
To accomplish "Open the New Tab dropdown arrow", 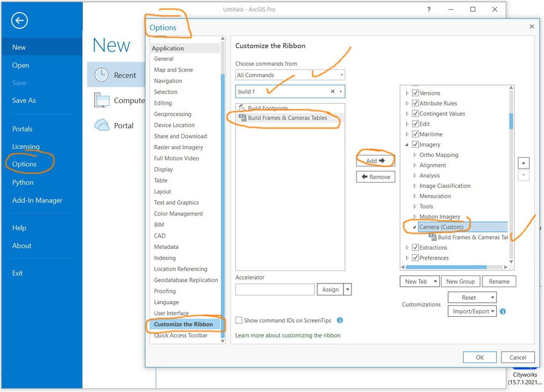I will click(x=435, y=281).
